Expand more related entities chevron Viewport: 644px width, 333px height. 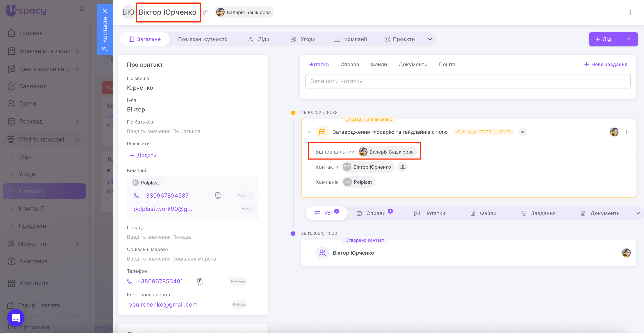(430, 39)
